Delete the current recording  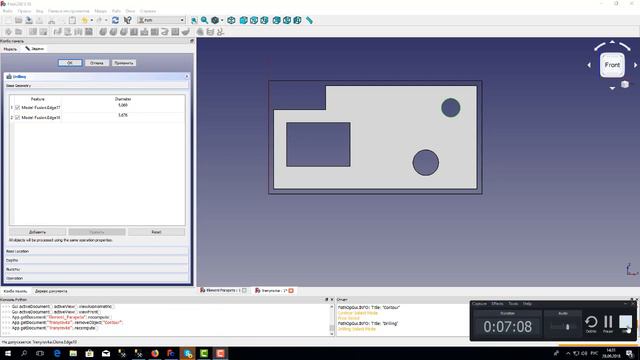click(591, 324)
